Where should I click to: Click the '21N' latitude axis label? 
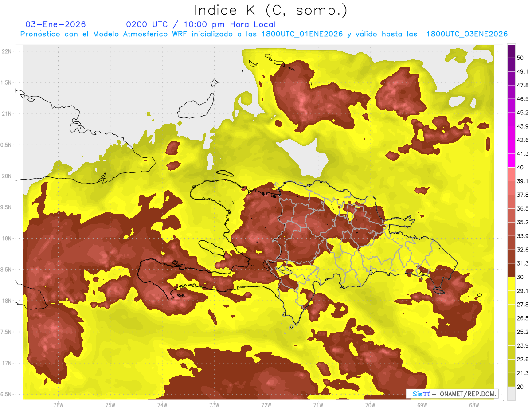(7, 114)
